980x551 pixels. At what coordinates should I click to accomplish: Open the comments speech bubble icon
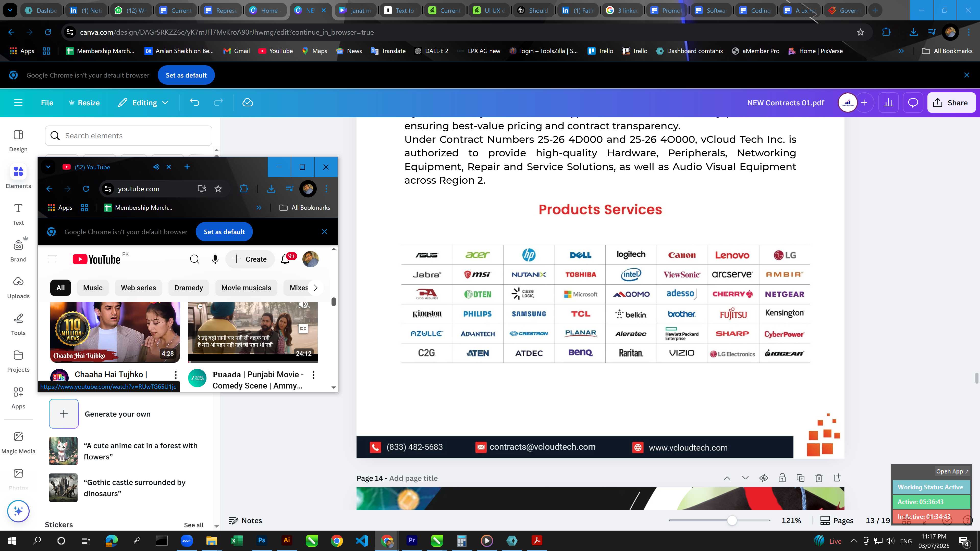point(913,103)
